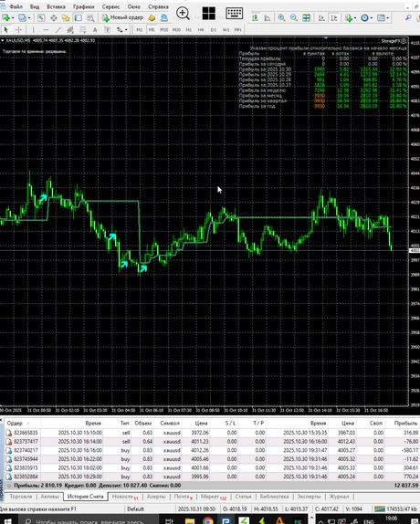This screenshot has width=420, height=524.
Task: Open the search magnifier in the toolbar
Action: point(408,17)
